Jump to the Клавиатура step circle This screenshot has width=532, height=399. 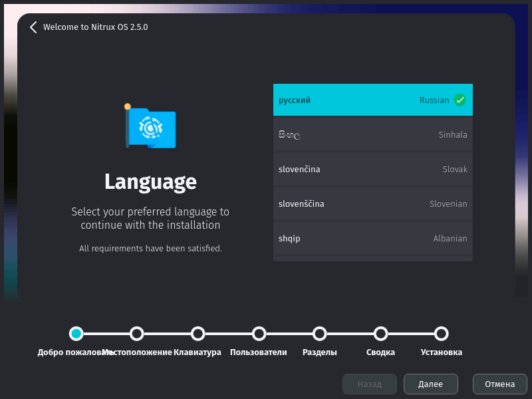coord(198,334)
